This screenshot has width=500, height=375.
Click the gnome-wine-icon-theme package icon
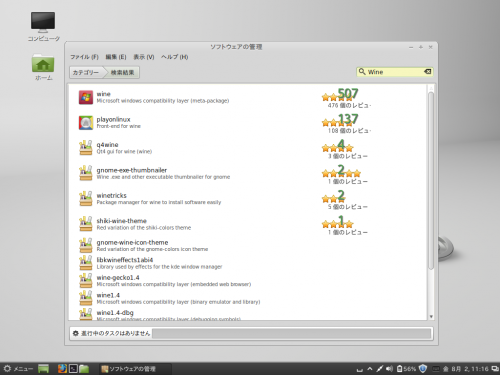[86, 245]
